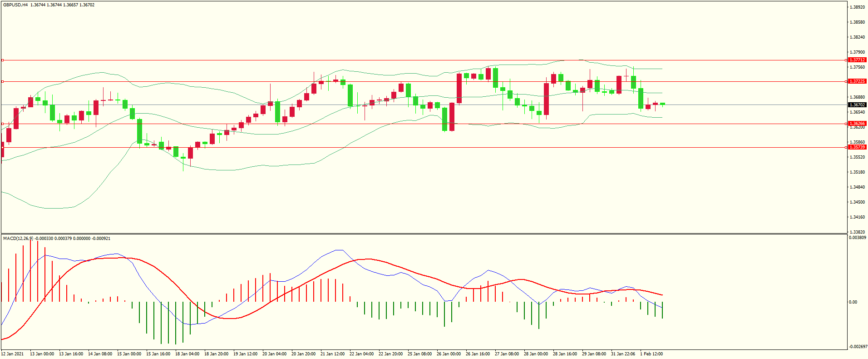Click the 1.38920 value on the price scale
The height and width of the screenshot is (359, 868).
857,7
